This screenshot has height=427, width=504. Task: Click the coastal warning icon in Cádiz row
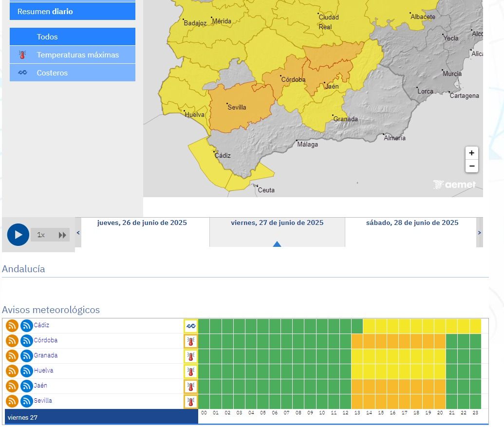(191, 326)
